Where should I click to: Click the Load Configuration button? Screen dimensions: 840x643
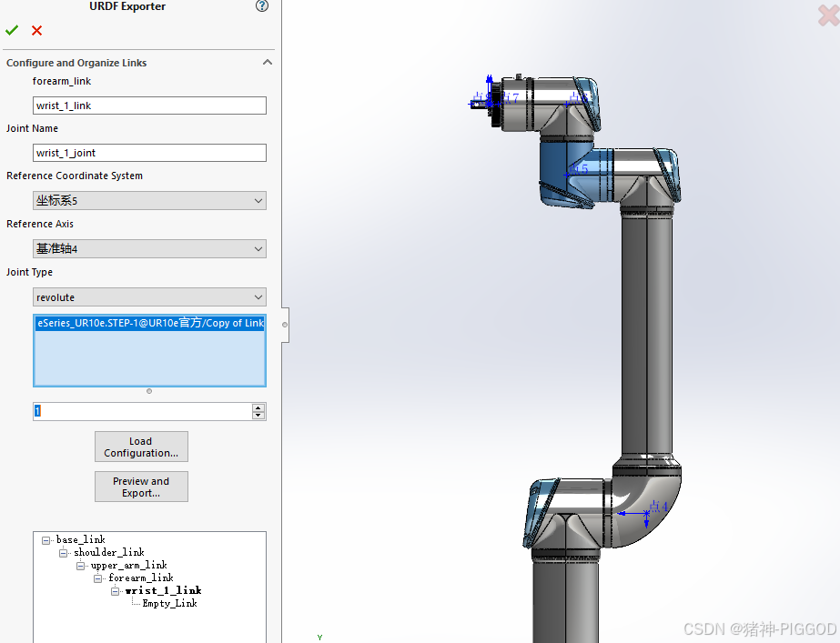140,447
